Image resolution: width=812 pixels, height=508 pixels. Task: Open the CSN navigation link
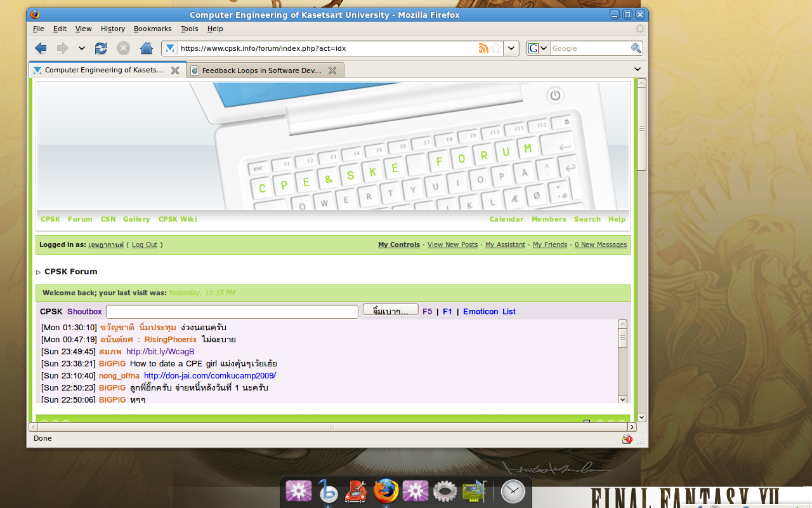pyautogui.click(x=108, y=219)
